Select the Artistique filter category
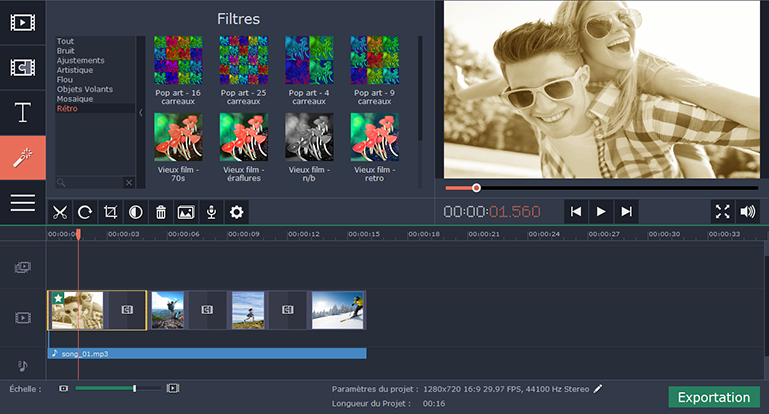The image size is (769, 414). [76, 70]
